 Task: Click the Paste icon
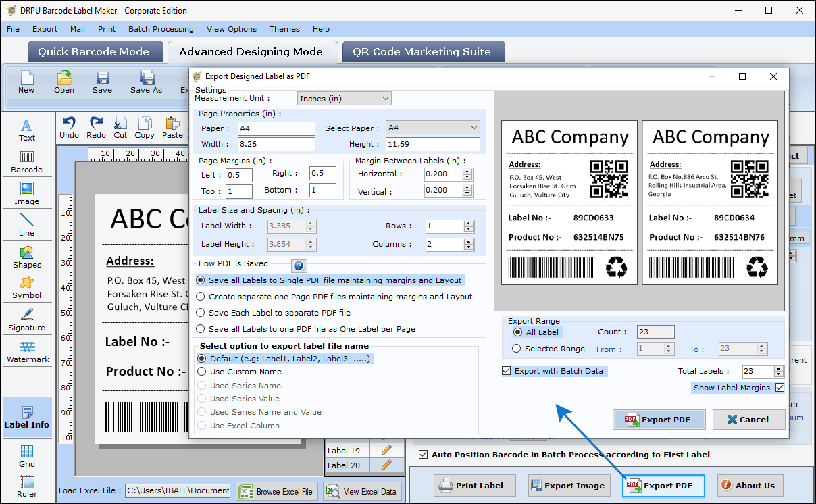tap(172, 127)
